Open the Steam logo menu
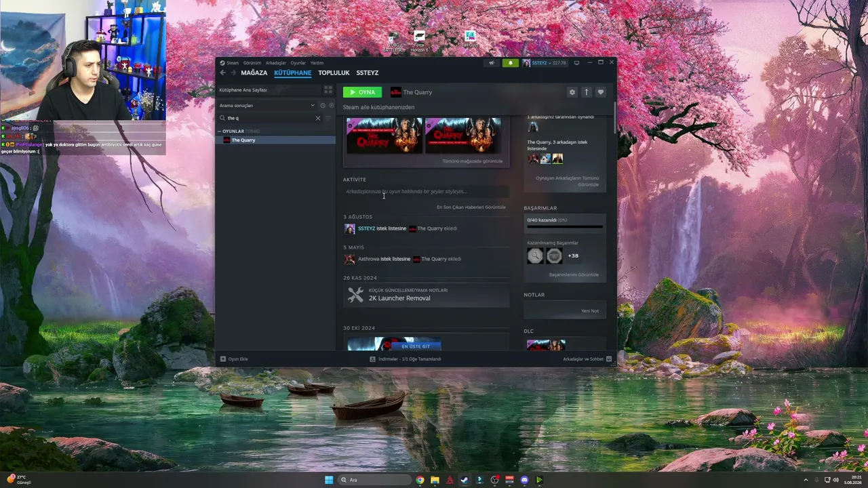 click(x=229, y=63)
